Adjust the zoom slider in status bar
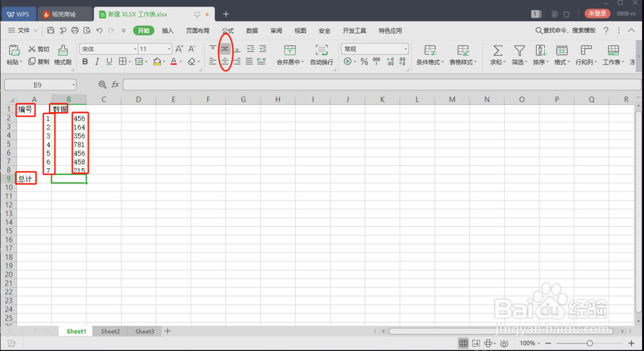The image size is (644, 351). pyautogui.click(x=589, y=343)
